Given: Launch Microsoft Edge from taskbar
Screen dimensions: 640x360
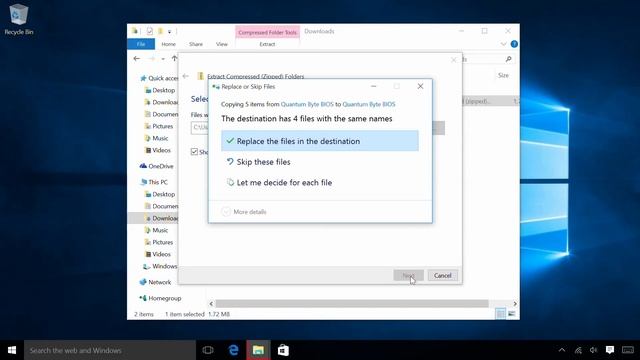Looking at the screenshot, I should pos(233,350).
